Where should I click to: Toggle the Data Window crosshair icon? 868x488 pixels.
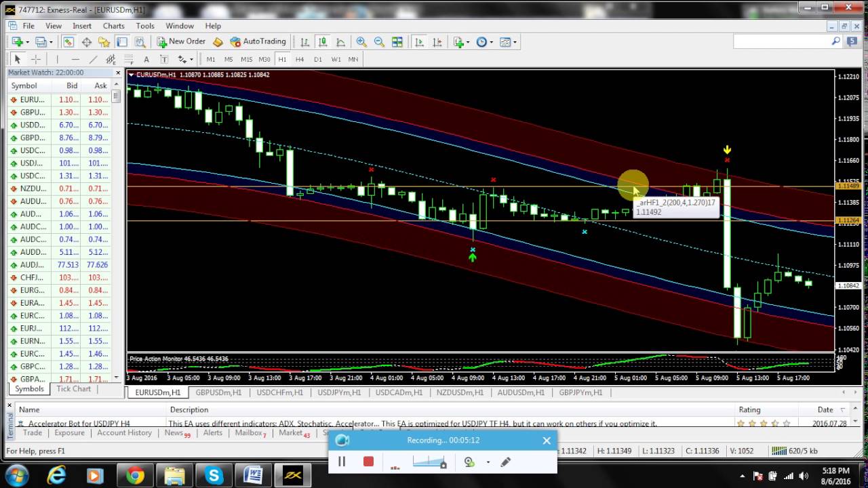point(86,42)
